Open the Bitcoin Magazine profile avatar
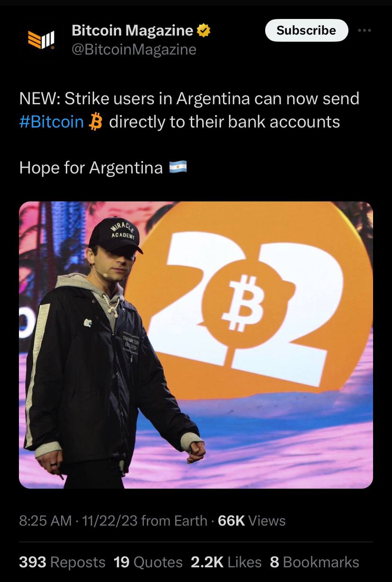 [x=41, y=39]
